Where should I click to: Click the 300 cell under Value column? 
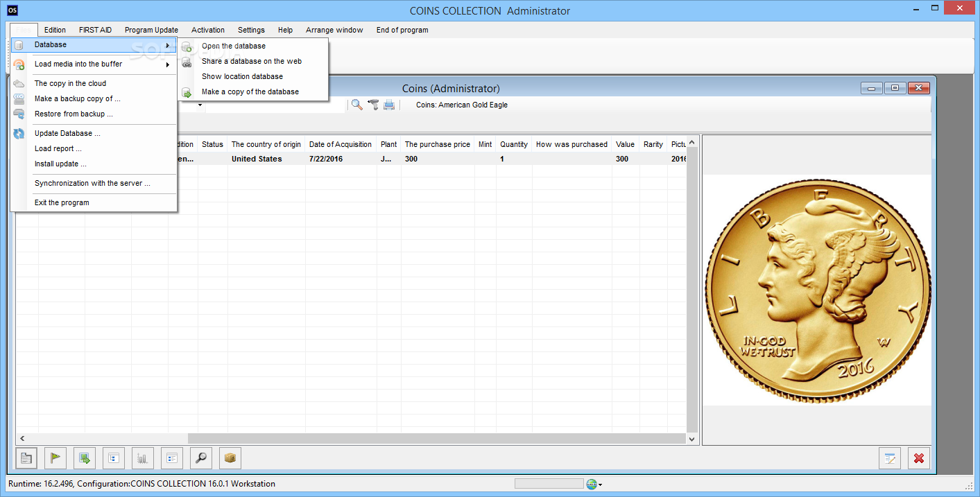[x=626, y=159]
